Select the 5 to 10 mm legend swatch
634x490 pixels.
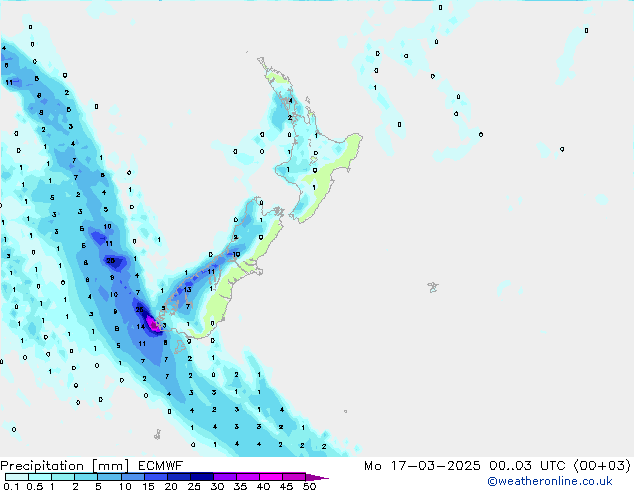(x=109, y=477)
